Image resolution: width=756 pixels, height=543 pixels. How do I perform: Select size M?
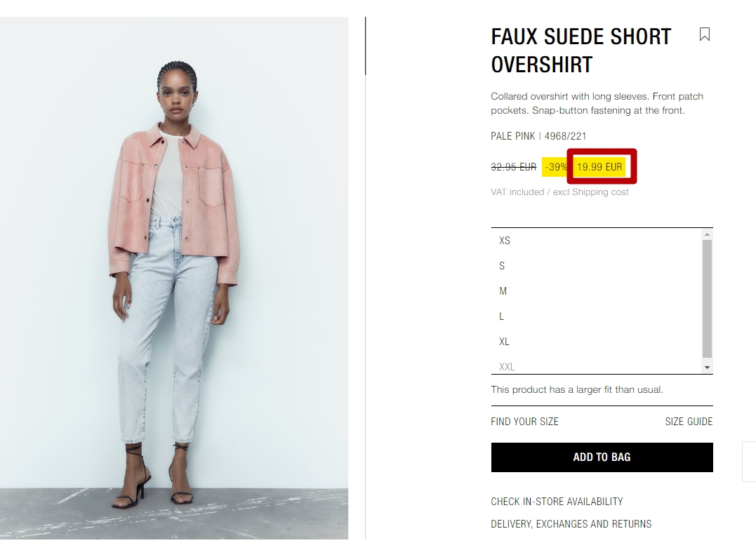[597, 291]
